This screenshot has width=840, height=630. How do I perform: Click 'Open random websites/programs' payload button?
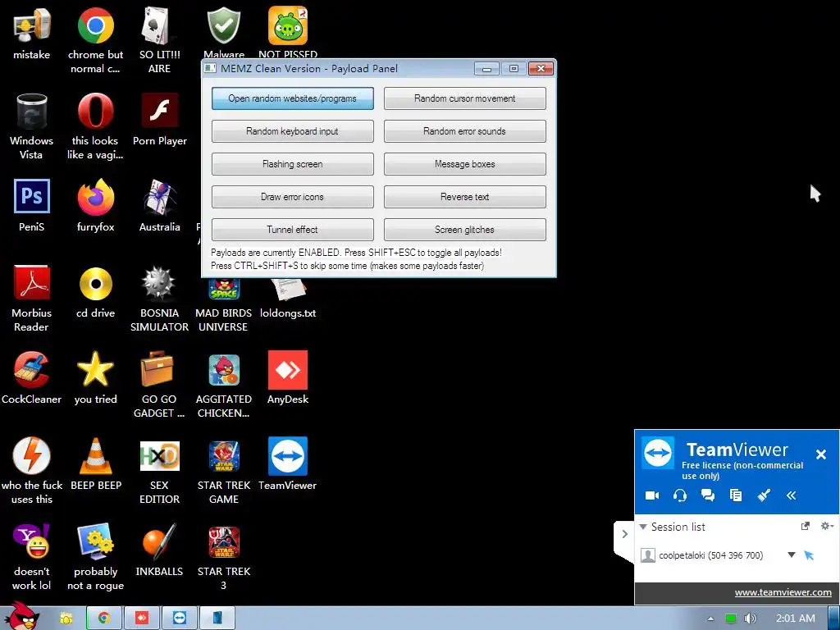point(293,98)
